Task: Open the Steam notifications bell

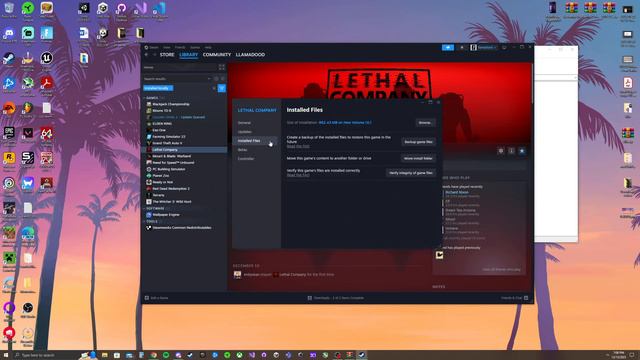Action: (x=462, y=48)
